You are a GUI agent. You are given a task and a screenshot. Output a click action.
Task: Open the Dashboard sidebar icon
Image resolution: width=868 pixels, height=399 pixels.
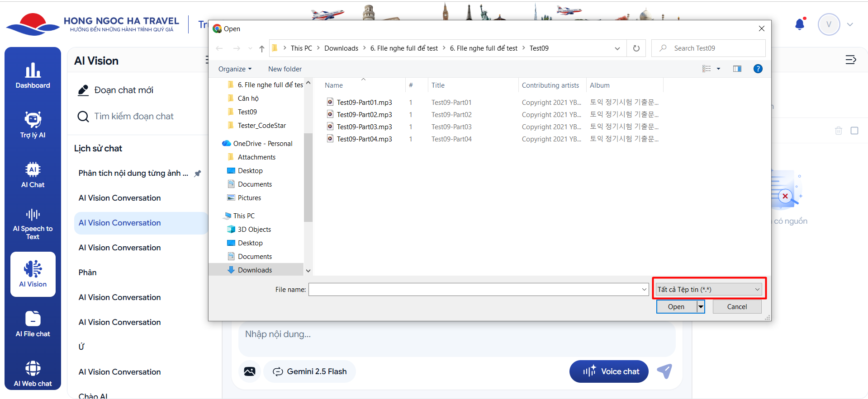coord(33,75)
